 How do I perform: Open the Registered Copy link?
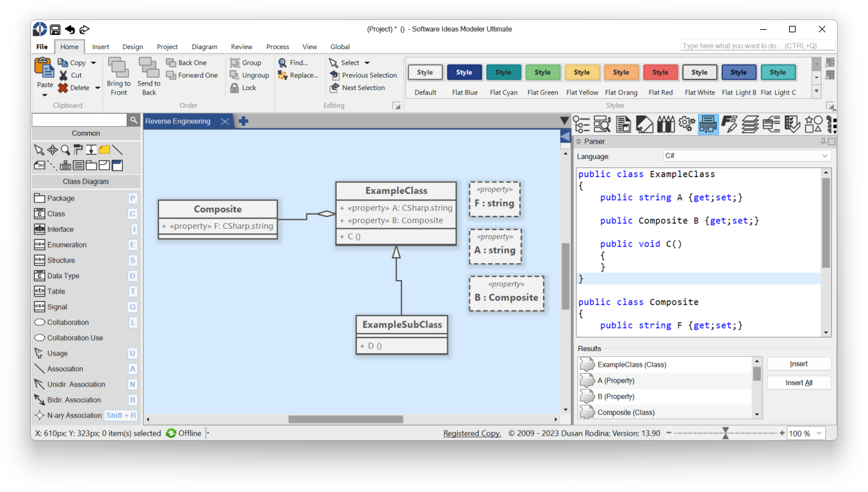click(472, 433)
